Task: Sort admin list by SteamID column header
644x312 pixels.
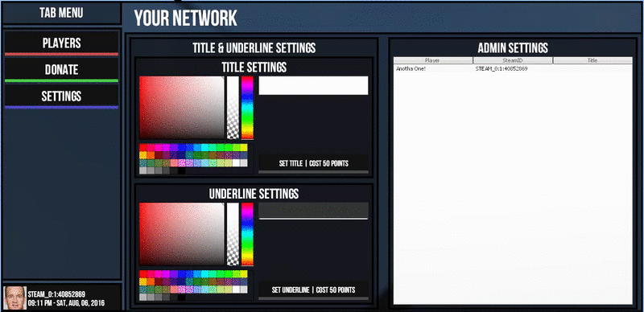Action: click(x=513, y=60)
